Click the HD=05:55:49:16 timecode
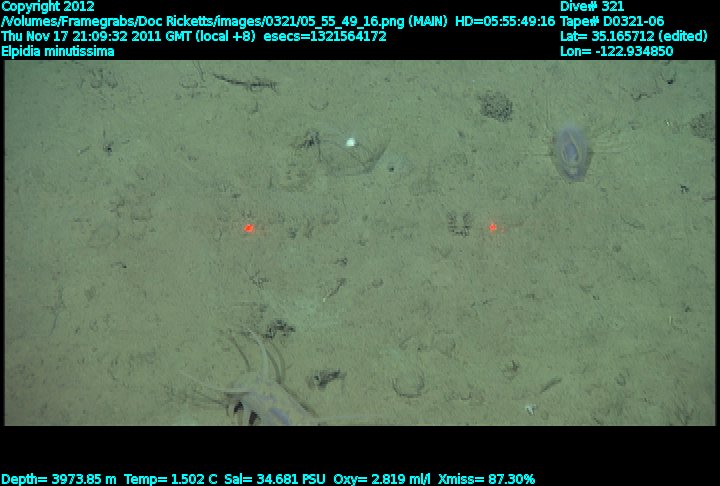This screenshot has width=720, height=486. [x=505, y=21]
